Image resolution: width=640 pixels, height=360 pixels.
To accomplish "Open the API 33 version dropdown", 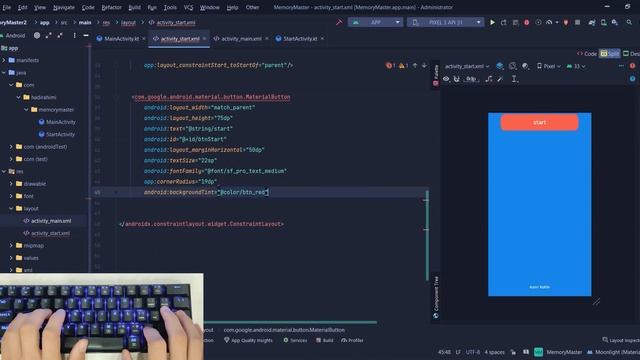I will pyautogui.click(x=576, y=66).
